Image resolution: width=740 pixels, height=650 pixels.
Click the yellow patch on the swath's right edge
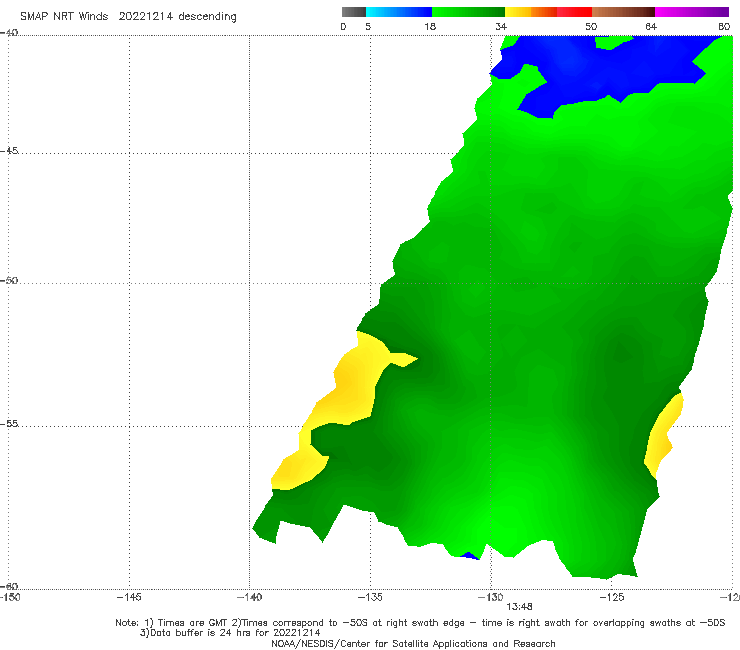[x=664, y=437]
